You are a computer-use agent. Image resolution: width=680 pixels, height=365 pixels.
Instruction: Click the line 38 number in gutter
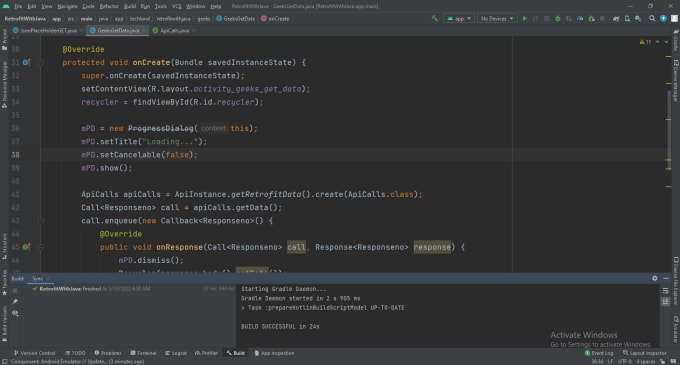(x=15, y=155)
